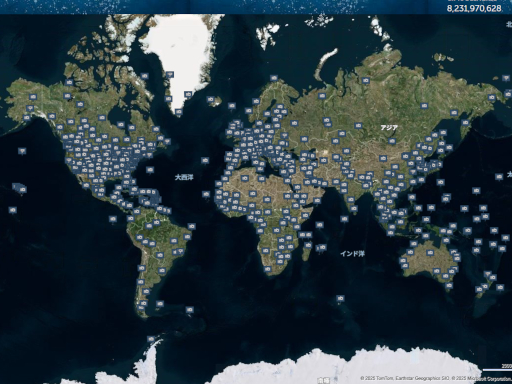Open the marker at Norway's northern cape
The image size is (512, 384).
point(274,79)
